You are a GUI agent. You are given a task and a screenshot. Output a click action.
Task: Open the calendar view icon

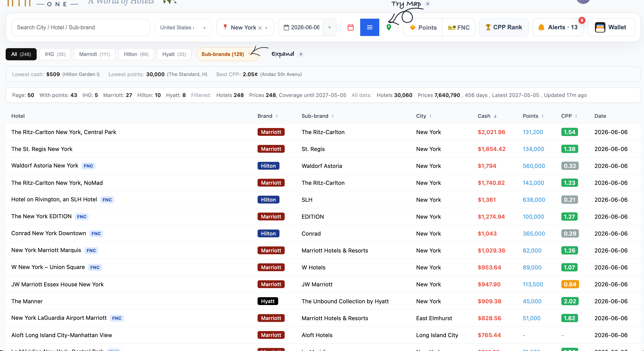point(350,27)
